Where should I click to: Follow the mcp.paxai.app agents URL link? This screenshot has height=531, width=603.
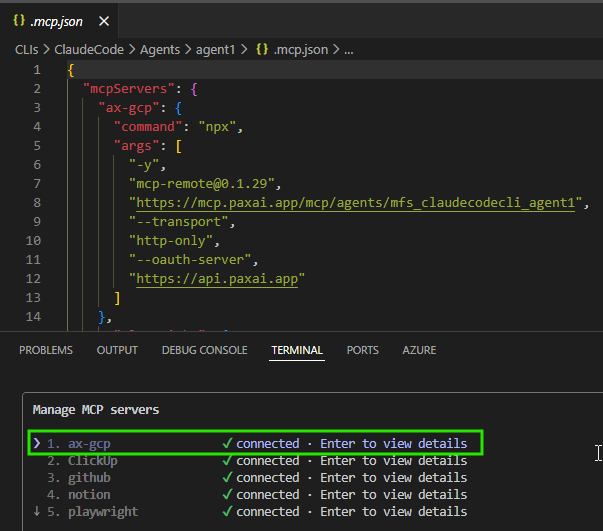[x=356, y=203]
